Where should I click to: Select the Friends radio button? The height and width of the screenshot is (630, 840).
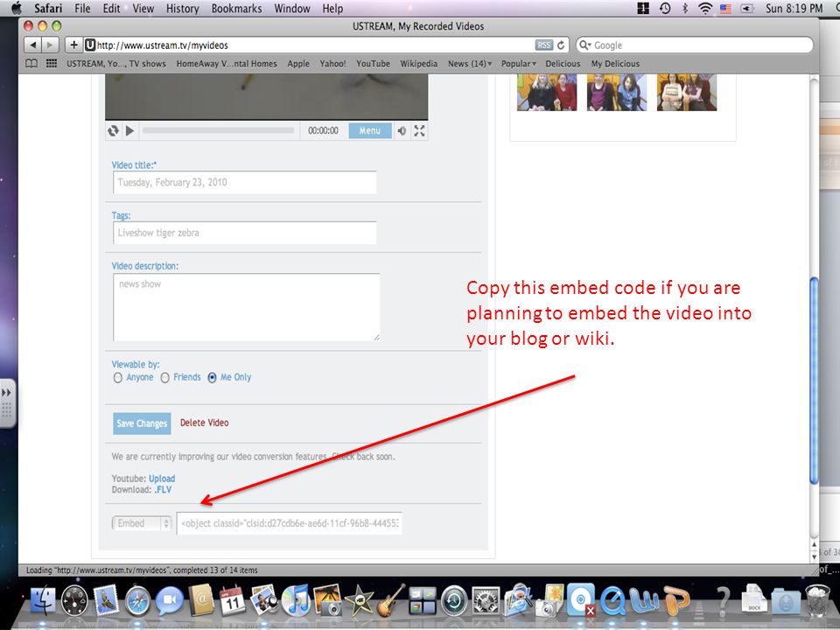pos(165,378)
